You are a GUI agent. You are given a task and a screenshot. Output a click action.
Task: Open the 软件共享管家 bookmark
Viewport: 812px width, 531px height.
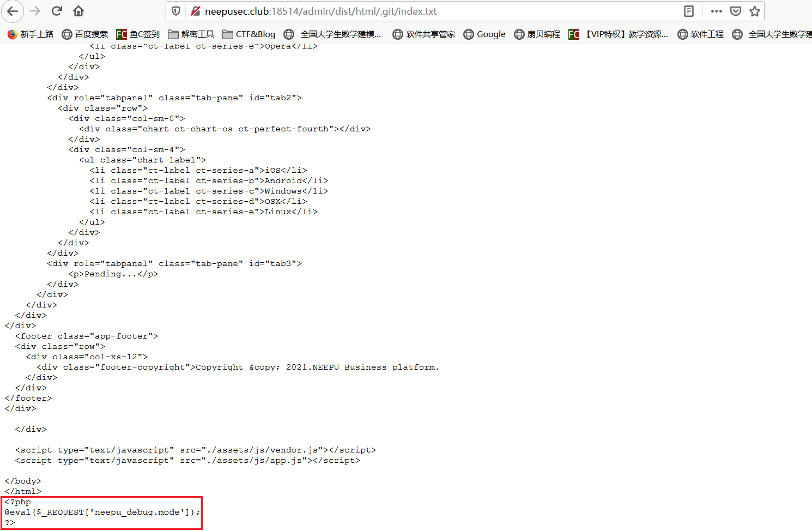(424, 34)
